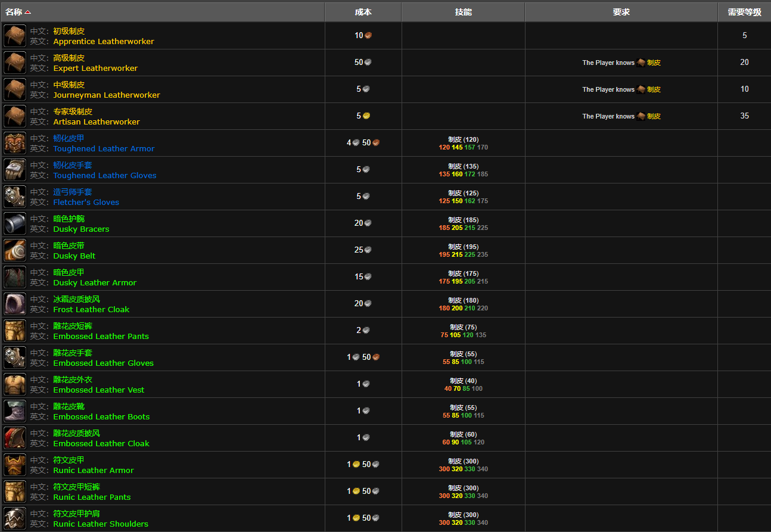Select the Dusky Leather Armor item icon
The width and height of the screenshot is (771, 532).
(15, 277)
